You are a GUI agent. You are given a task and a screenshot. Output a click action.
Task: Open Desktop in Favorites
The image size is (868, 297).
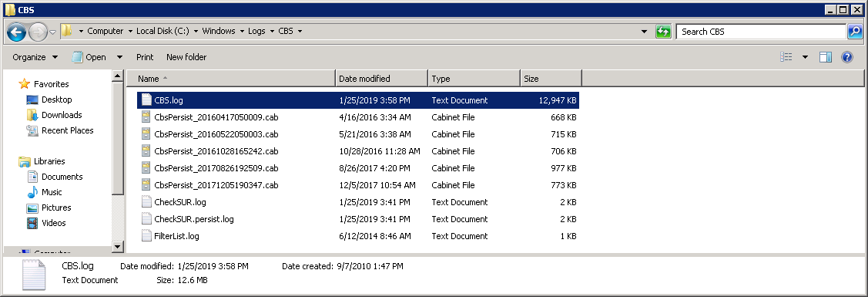[x=56, y=100]
